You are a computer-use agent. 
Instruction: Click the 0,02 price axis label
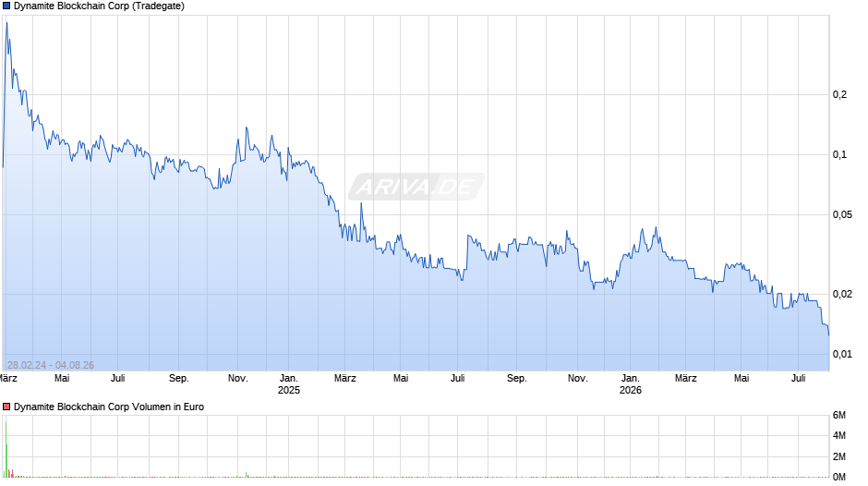[x=842, y=294]
